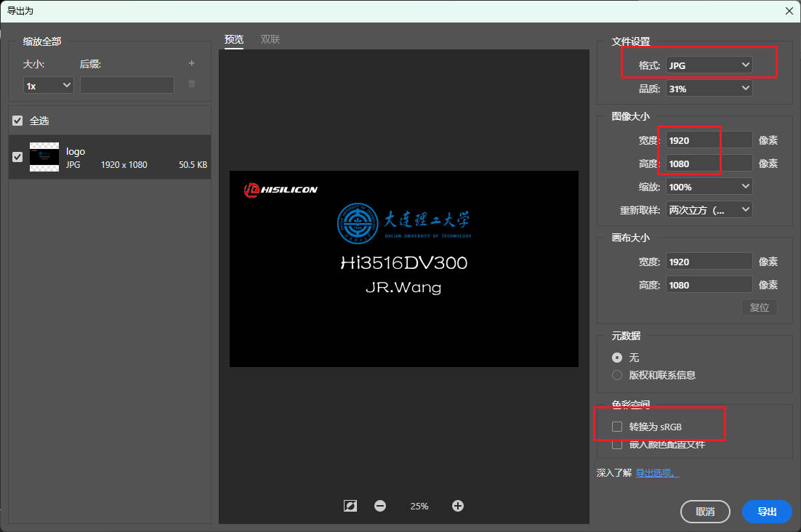Close the Export As dialog
Screen dimensions: 801x532
[x=789, y=10]
